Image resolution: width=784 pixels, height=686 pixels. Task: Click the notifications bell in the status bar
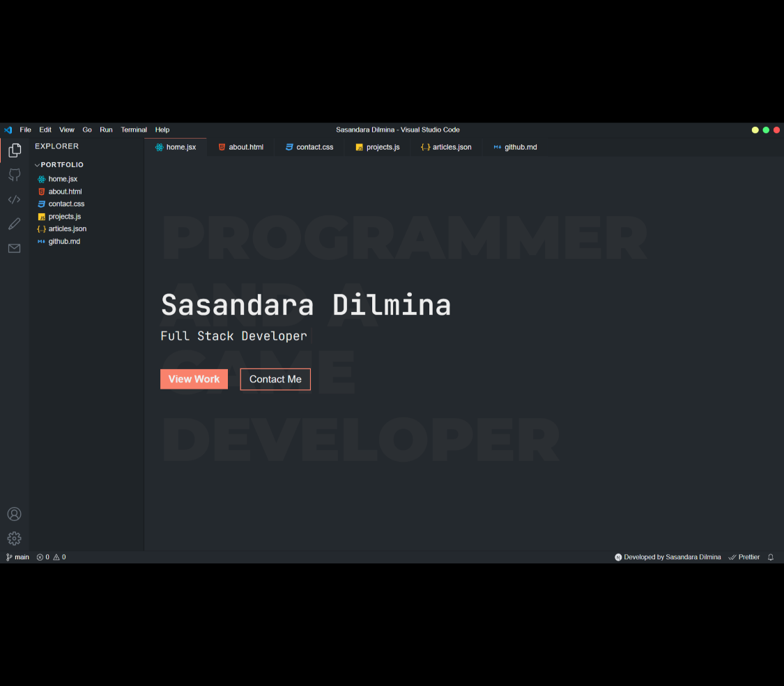pos(770,556)
